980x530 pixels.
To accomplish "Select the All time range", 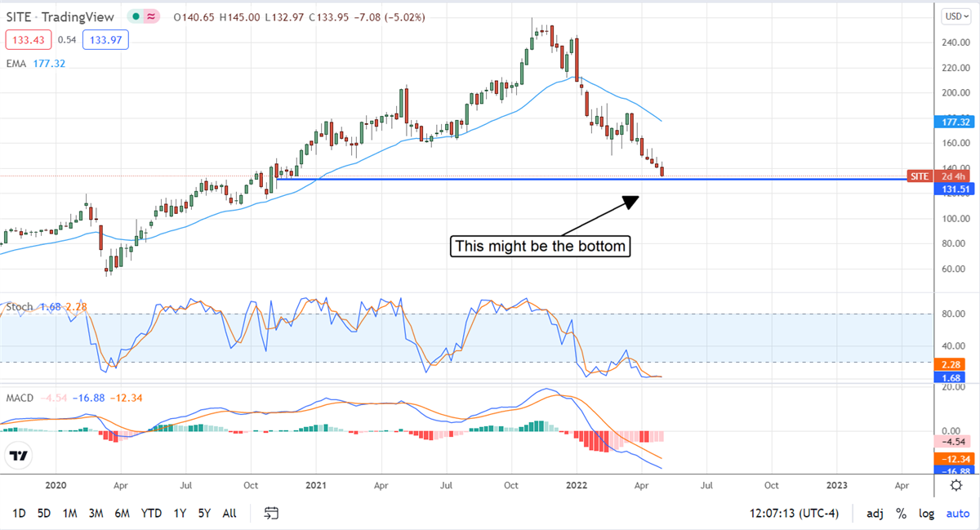I will coord(229,513).
